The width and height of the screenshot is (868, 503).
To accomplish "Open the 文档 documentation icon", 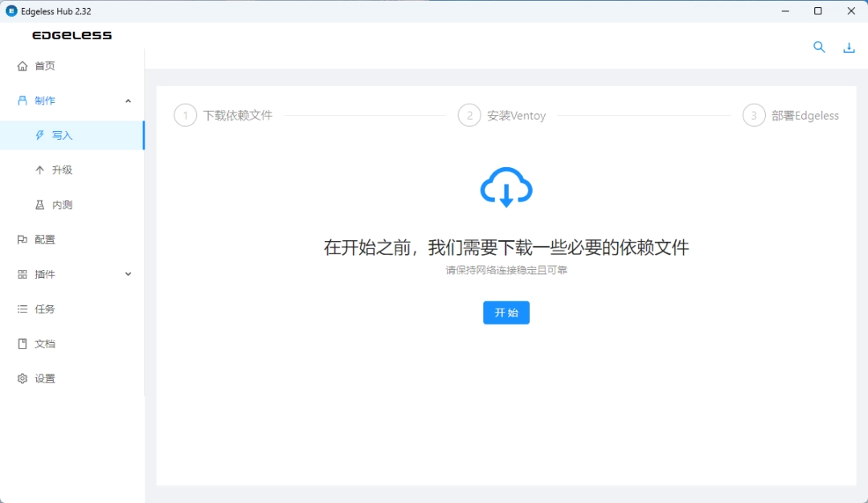I will click(x=22, y=343).
